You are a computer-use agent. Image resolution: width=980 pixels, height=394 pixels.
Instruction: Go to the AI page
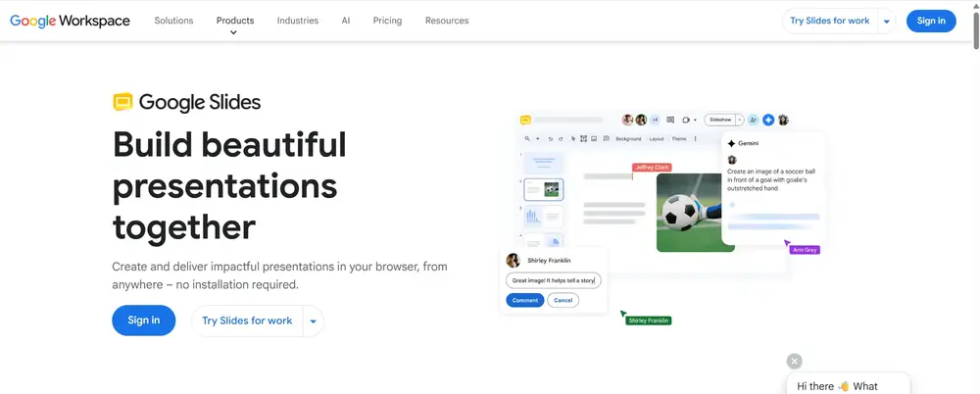point(346,21)
